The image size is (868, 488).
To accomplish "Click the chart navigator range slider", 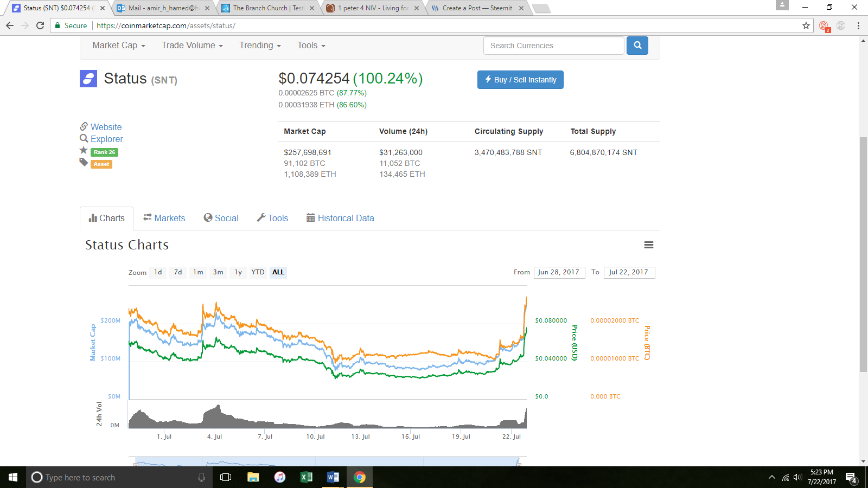I will [x=327, y=462].
